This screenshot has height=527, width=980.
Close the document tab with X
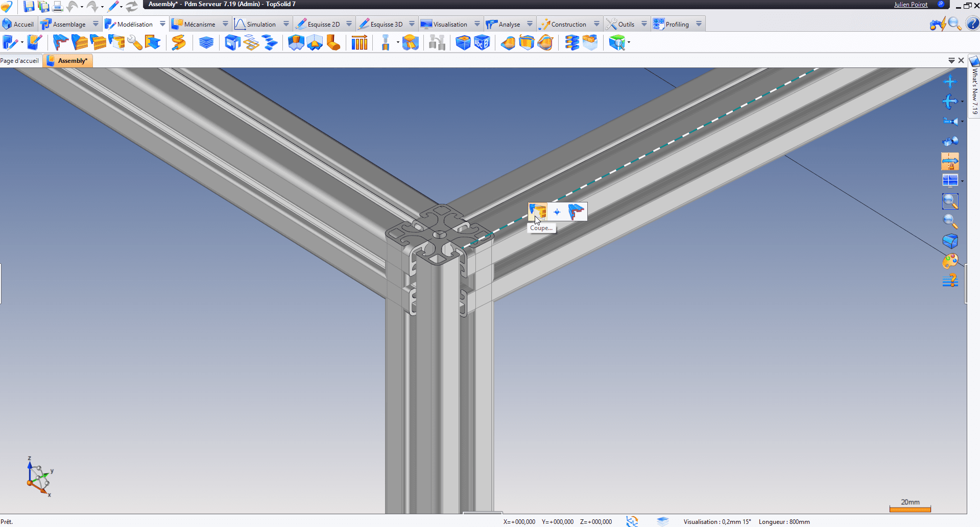point(961,60)
